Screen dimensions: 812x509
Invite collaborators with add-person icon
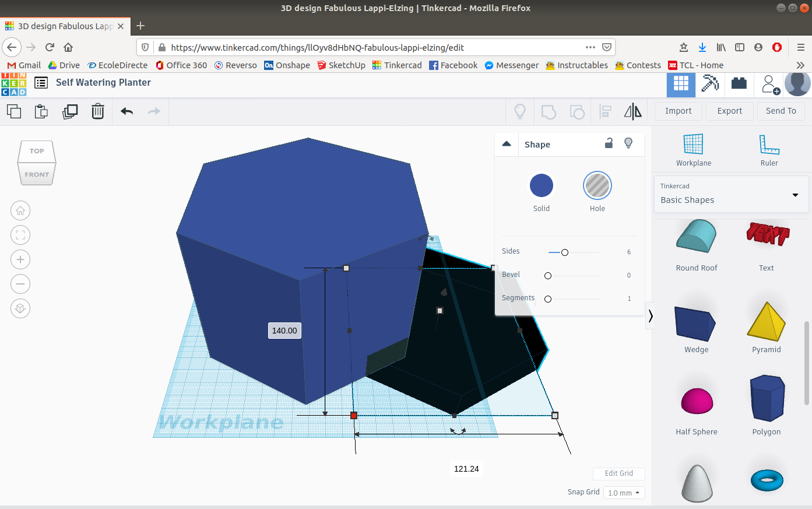click(770, 85)
